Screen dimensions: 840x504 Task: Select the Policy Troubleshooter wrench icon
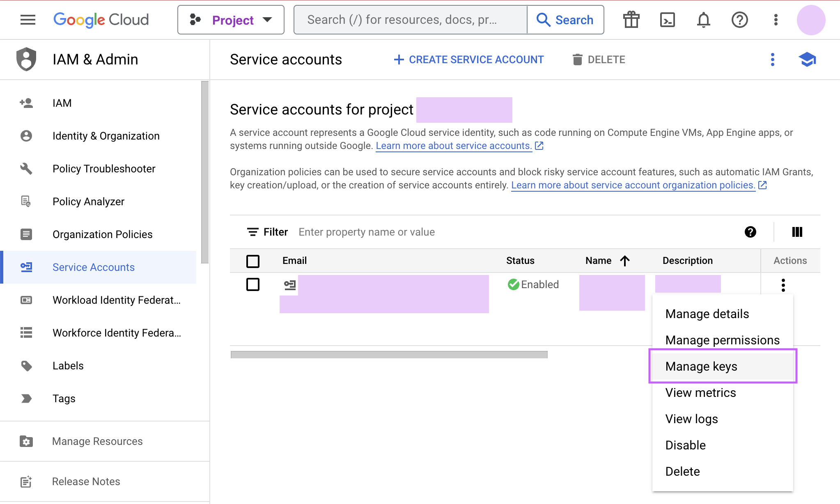pyautogui.click(x=26, y=168)
